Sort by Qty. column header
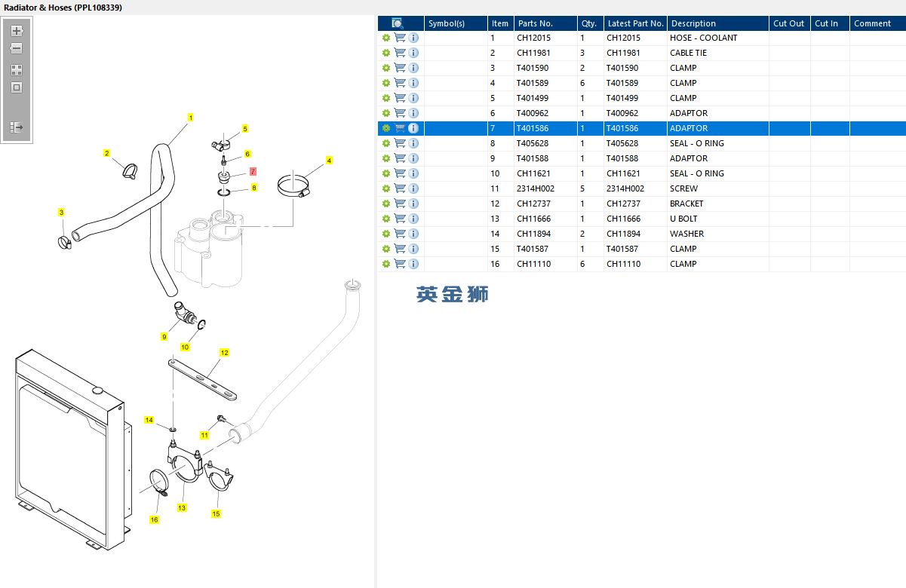Viewport: 906px width, 588px height. coord(591,23)
